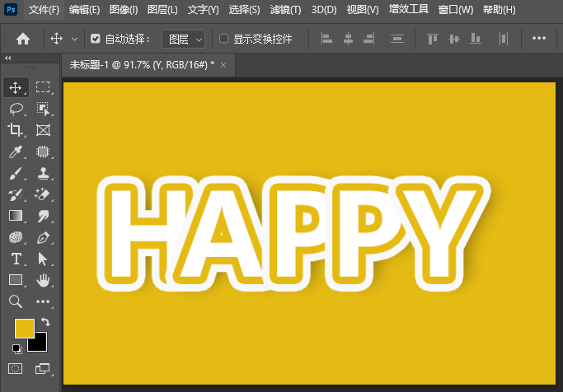Select the Pen tool
This screenshot has width=563, height=392.
tap(43, 238)
